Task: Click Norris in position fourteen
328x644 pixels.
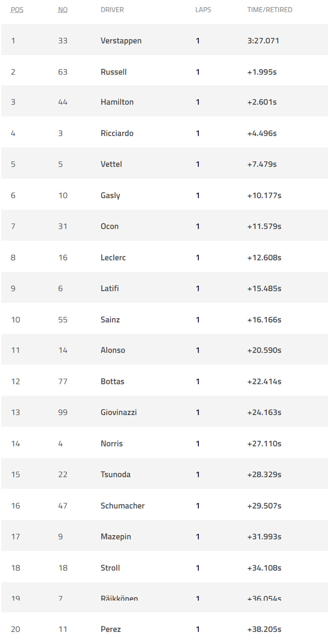Action: (x=112, y=443)
